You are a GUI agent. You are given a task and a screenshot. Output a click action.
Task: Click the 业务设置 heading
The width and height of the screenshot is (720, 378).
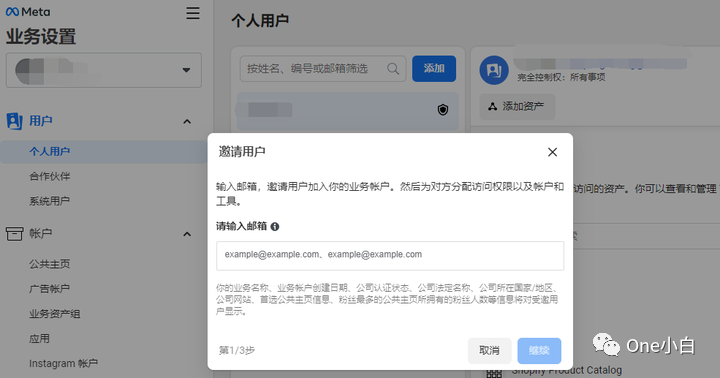pos(41,37)
